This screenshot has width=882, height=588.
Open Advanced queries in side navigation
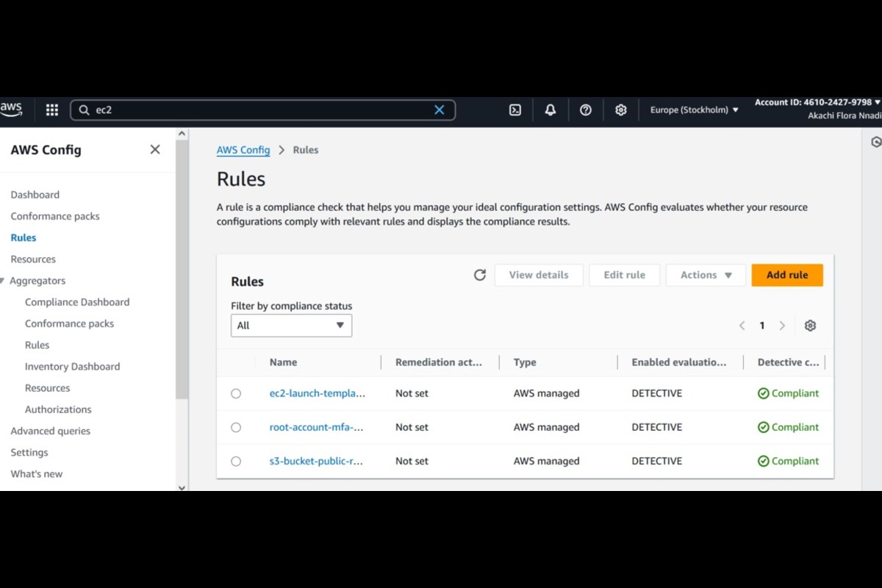(51, 431)
